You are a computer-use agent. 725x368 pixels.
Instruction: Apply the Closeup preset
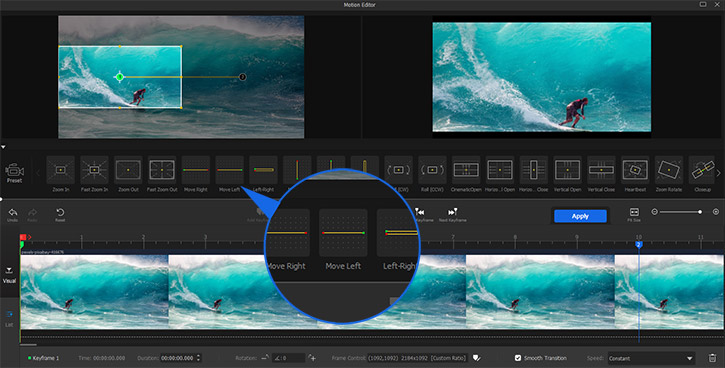click(702, 170)
